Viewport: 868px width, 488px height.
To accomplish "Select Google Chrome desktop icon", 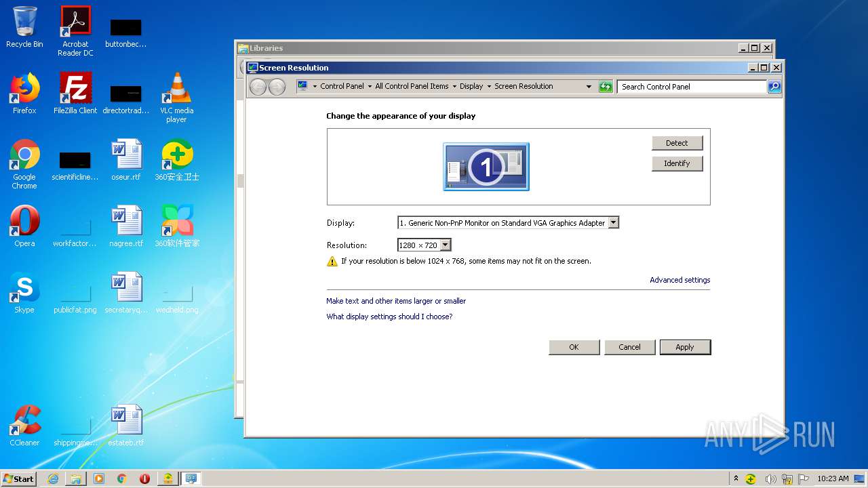I will point(24,164).
